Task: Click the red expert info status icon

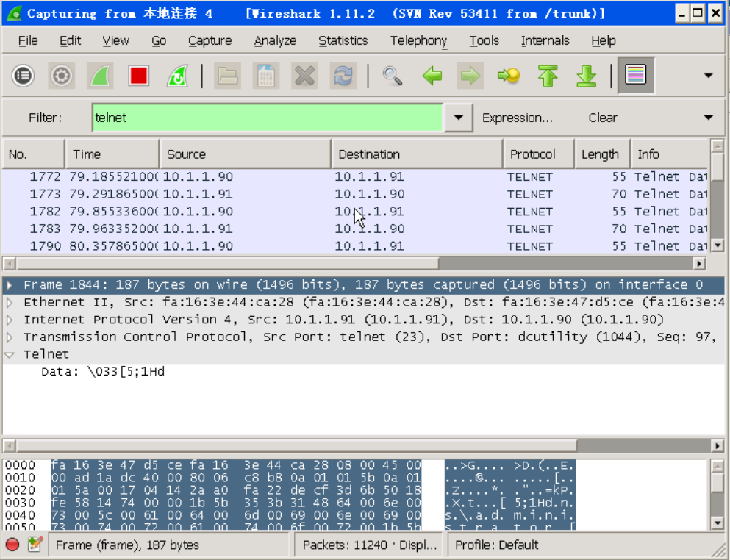Action: [12, 544]
